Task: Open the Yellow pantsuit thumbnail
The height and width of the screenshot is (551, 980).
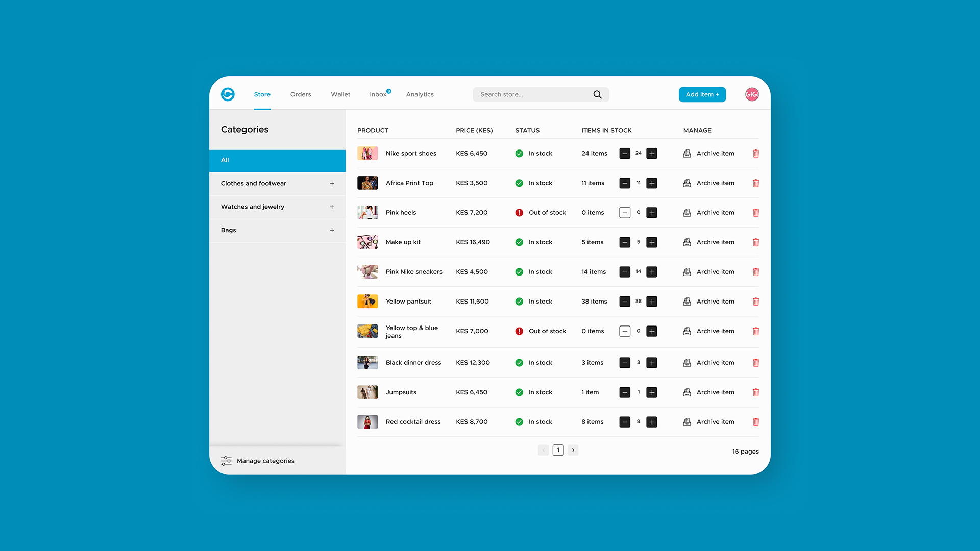Action: pyautogui.click(x=367, y=302)
